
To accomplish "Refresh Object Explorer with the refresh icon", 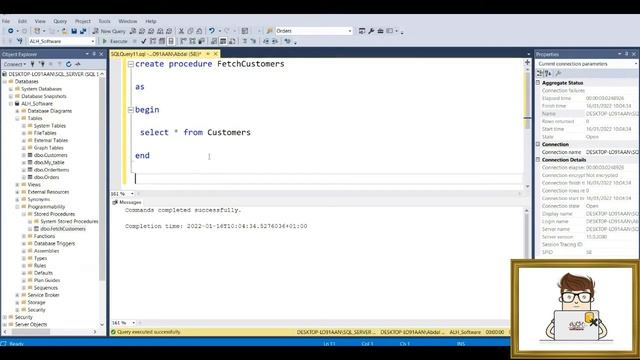I will 69,64.
